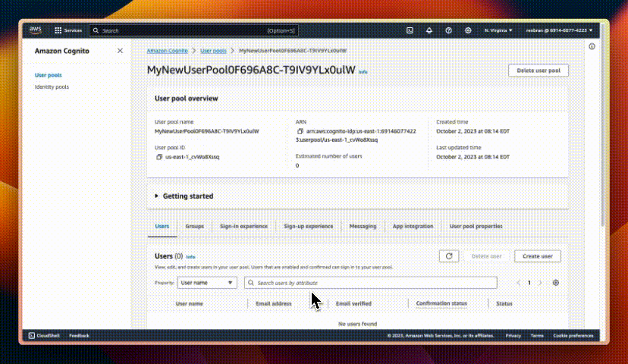This screenshot has width=628, height=364.
Task: Go to the previous page of users
Action: point(519,283)
